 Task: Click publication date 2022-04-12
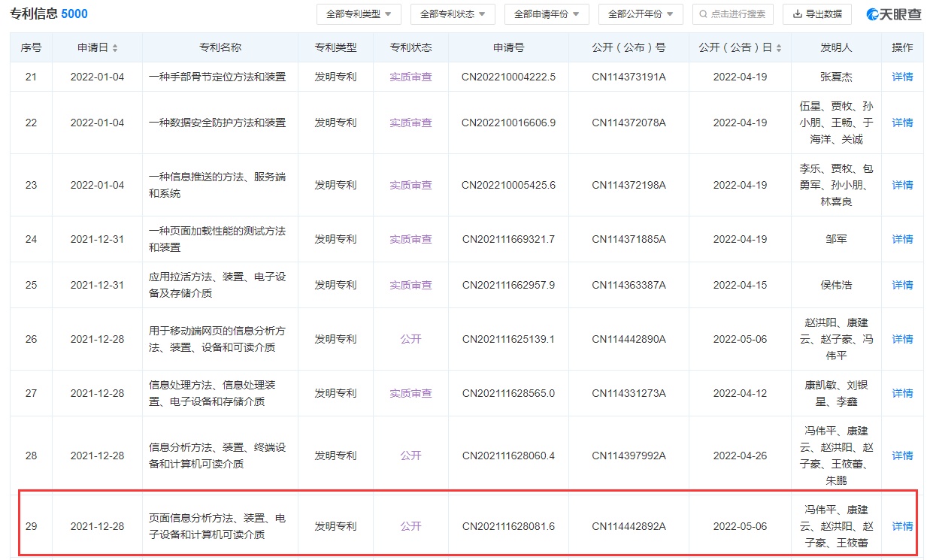[x=740, y=393]
